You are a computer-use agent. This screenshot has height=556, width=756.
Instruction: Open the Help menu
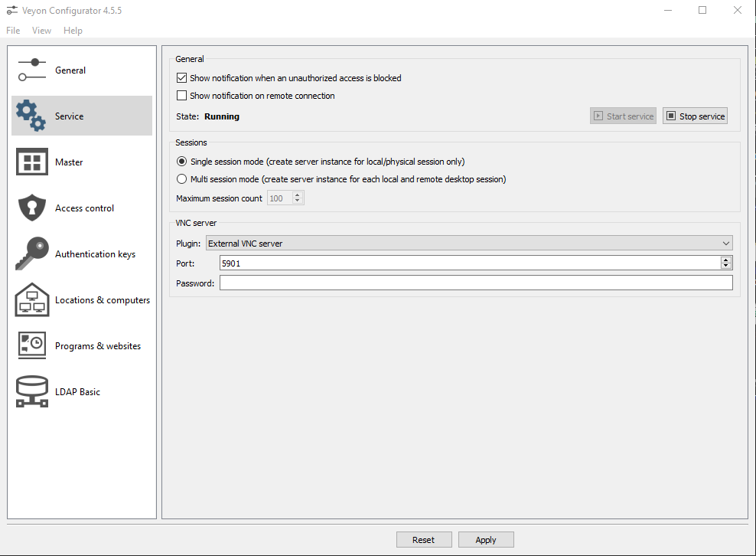pos(73,31)
